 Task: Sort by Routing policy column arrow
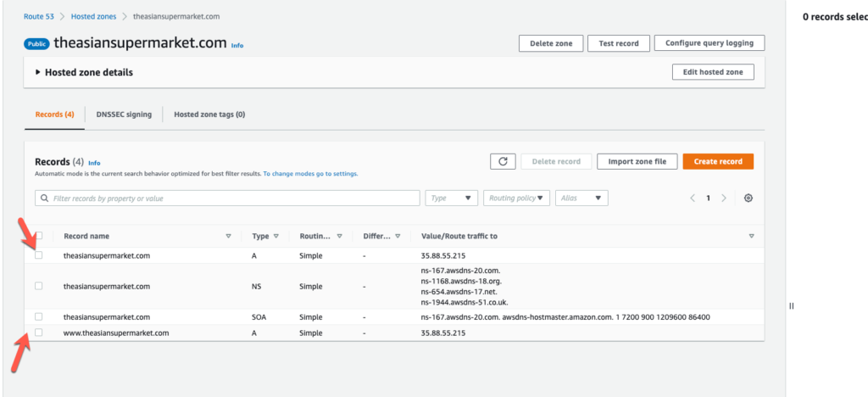click(339, 236)
